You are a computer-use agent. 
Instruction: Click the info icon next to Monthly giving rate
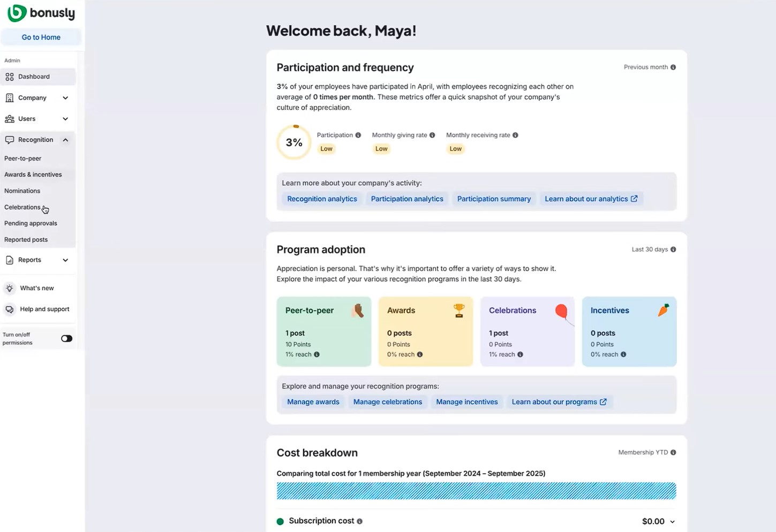(x=433, y=135)
